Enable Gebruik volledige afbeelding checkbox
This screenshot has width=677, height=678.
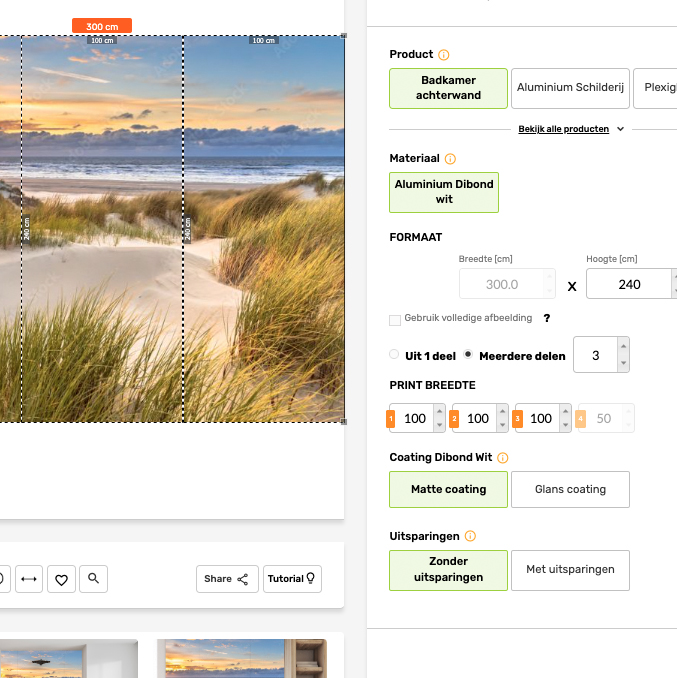(x=395, y=320)
